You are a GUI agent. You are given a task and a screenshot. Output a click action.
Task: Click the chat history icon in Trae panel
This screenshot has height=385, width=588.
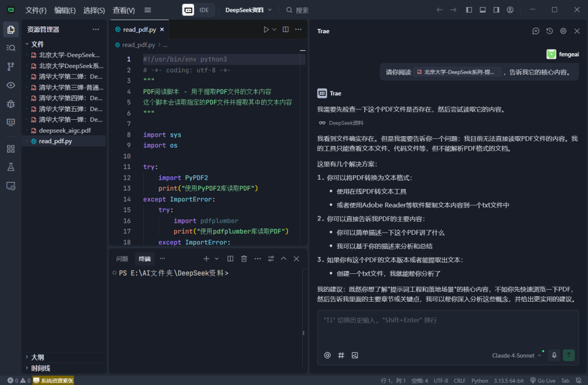point(549,31)
